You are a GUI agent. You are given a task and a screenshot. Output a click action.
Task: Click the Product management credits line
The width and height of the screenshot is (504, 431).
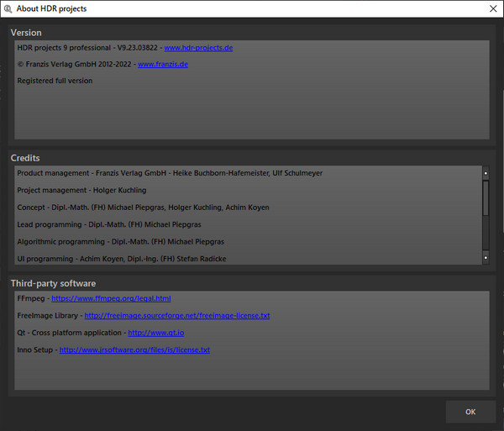170,173
